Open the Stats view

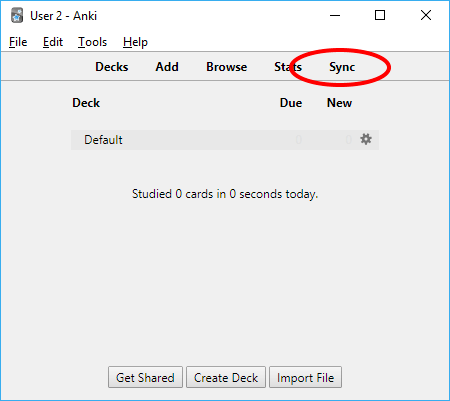click(288, 67)
